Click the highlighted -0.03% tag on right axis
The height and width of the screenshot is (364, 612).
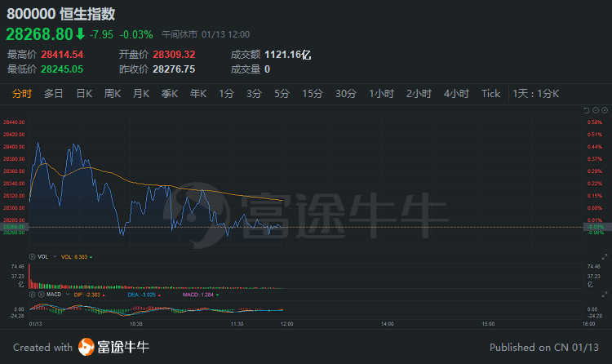pos(596,227)
